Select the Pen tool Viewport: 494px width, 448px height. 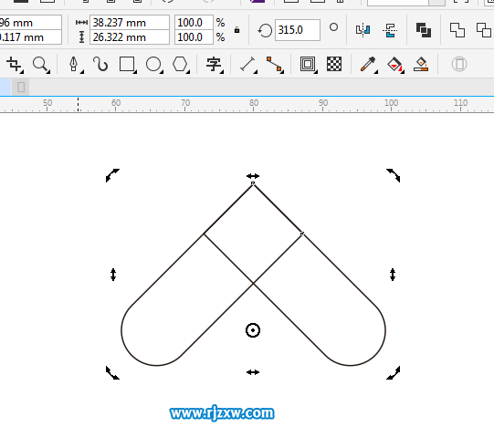click(x=74, y=64)
